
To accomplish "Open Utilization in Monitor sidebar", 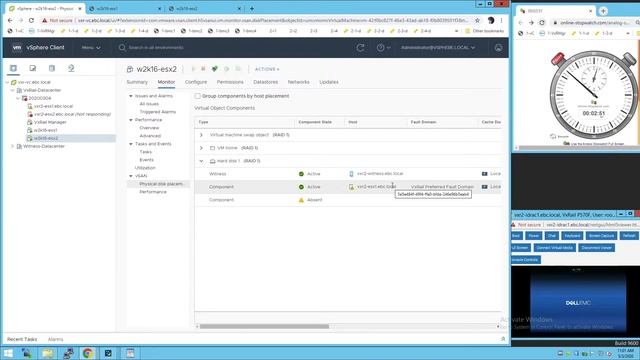I will (x=145, y=168).
